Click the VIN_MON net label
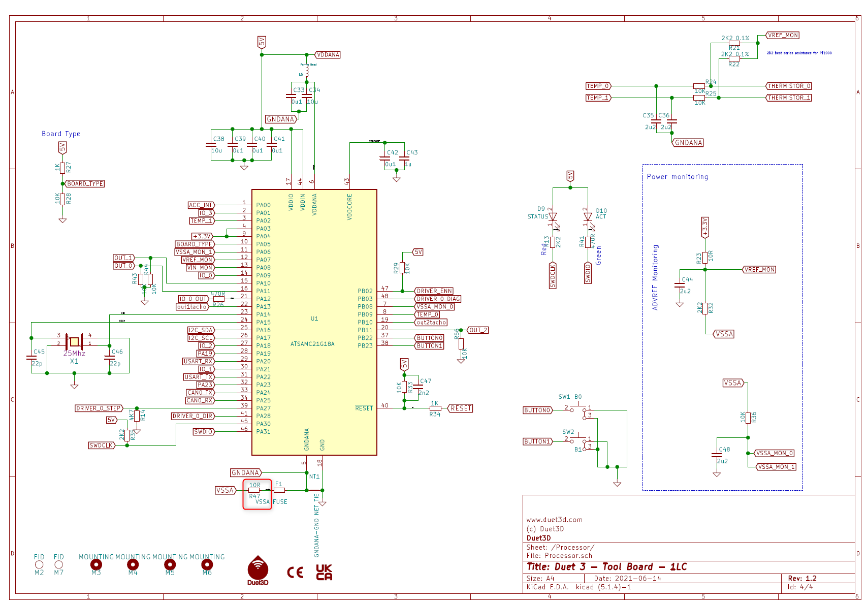This screenshot has height=603, width=868. (200, 267)
